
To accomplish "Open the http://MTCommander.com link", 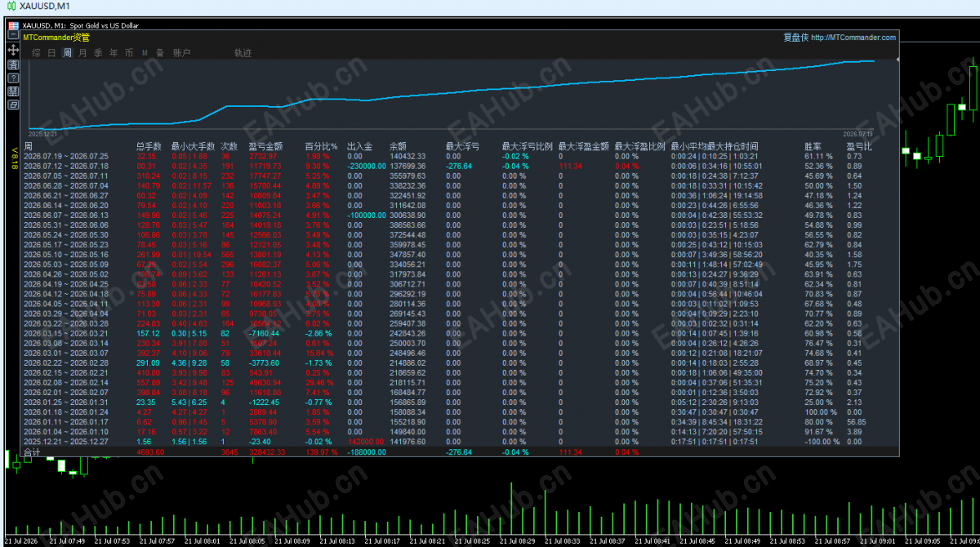I will [x=853, y=38].
